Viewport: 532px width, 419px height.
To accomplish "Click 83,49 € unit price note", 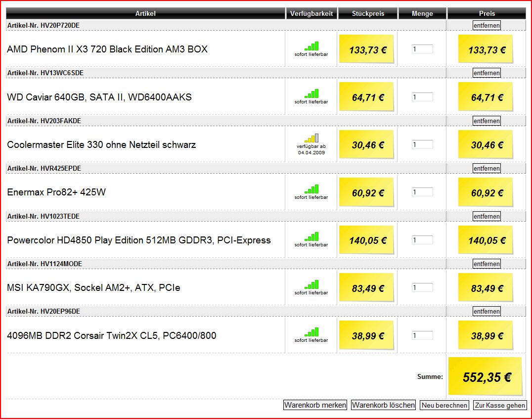I will click(x=366, y=288).
